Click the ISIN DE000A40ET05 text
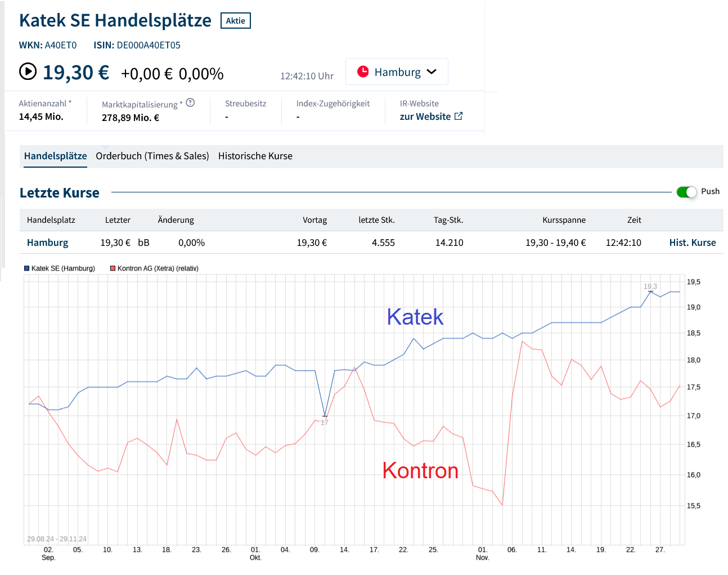728x575 pixels. coord(147,45)
